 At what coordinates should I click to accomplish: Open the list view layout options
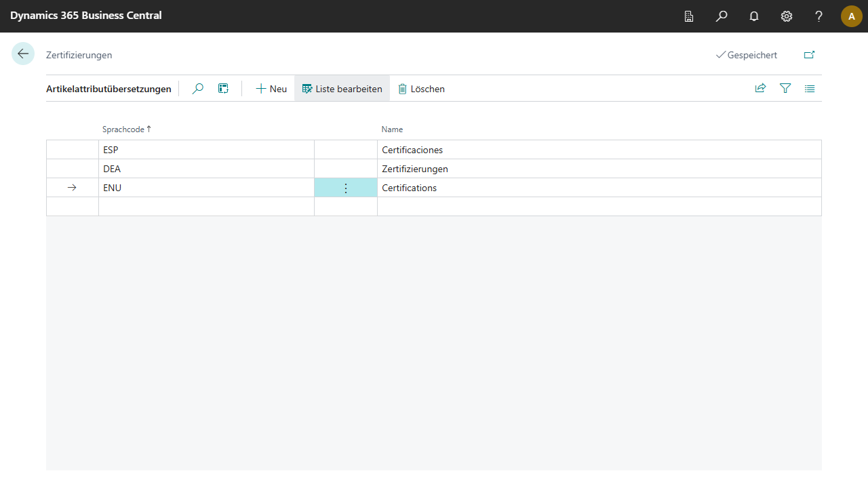pyautogui.click(x=810, y=88)
